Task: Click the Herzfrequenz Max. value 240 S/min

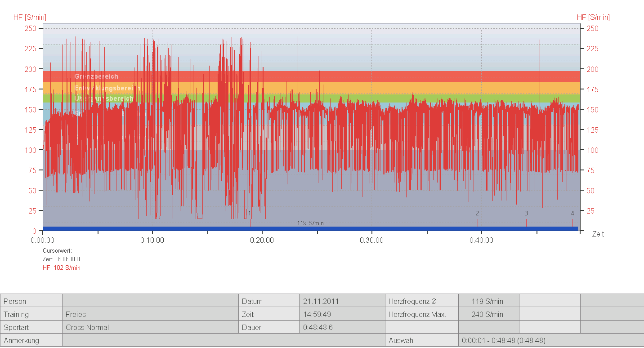Action: tap(488, 314)
